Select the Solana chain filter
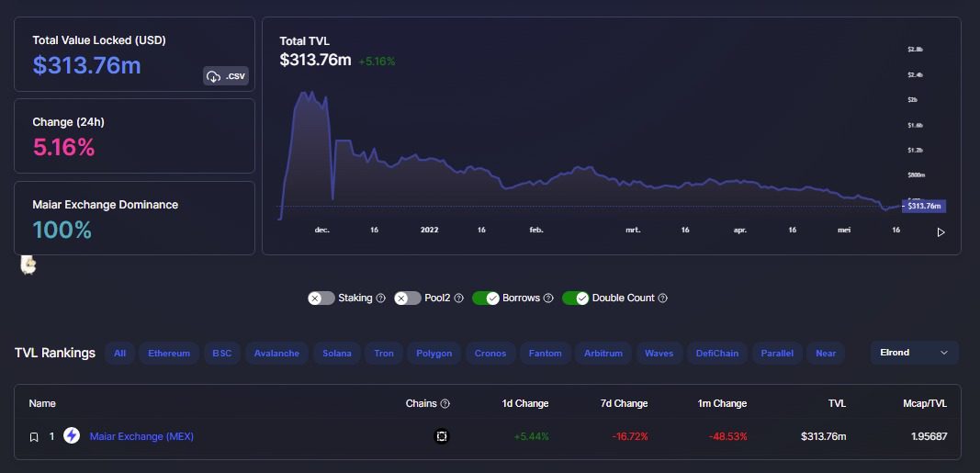The width and height of the screenshot is (980, 473). [x=337, y=353]
